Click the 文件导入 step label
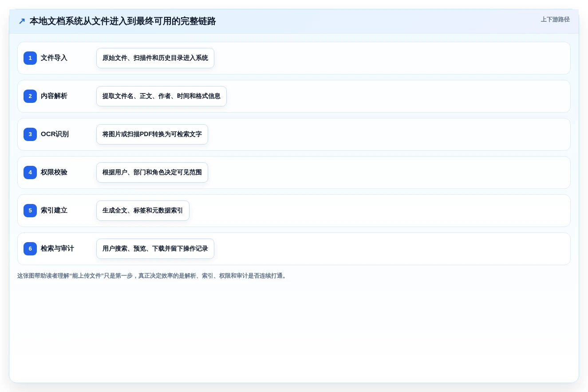This screenshot has height=392, width=588. tap(54, 58)
